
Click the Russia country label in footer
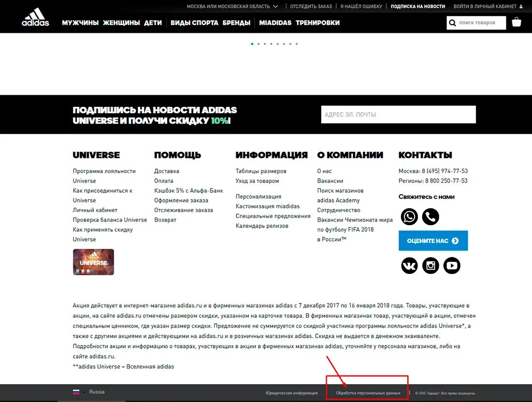[x=97, y=392]
